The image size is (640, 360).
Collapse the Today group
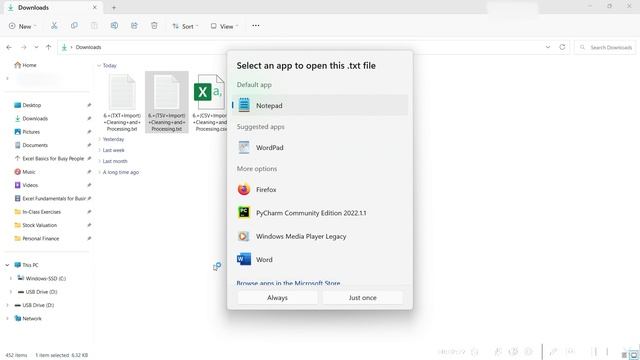point(99,65)
